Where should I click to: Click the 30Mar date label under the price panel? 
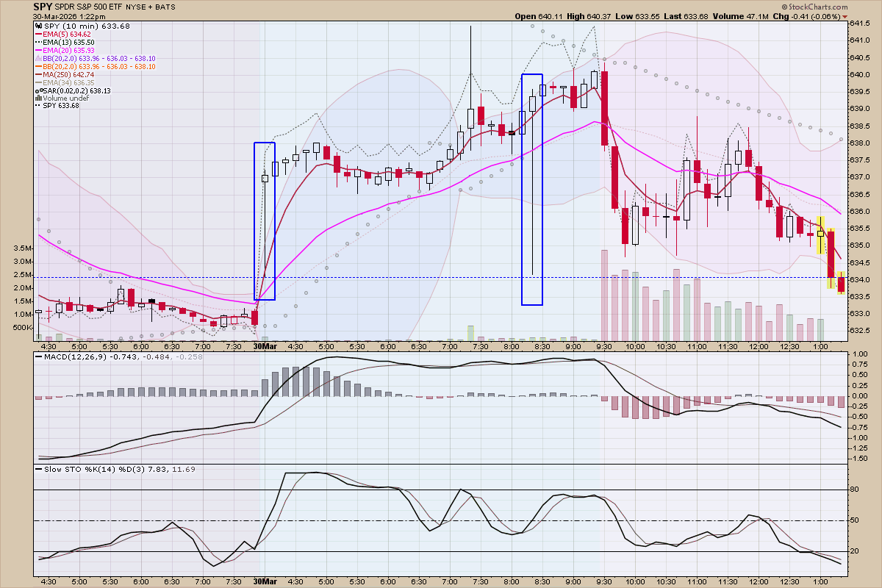pyautogui.click(x=265, y=345)
